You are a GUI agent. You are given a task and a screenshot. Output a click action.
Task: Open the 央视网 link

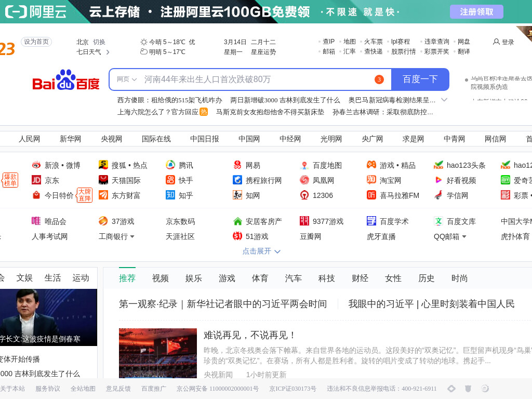click(111, 139)
